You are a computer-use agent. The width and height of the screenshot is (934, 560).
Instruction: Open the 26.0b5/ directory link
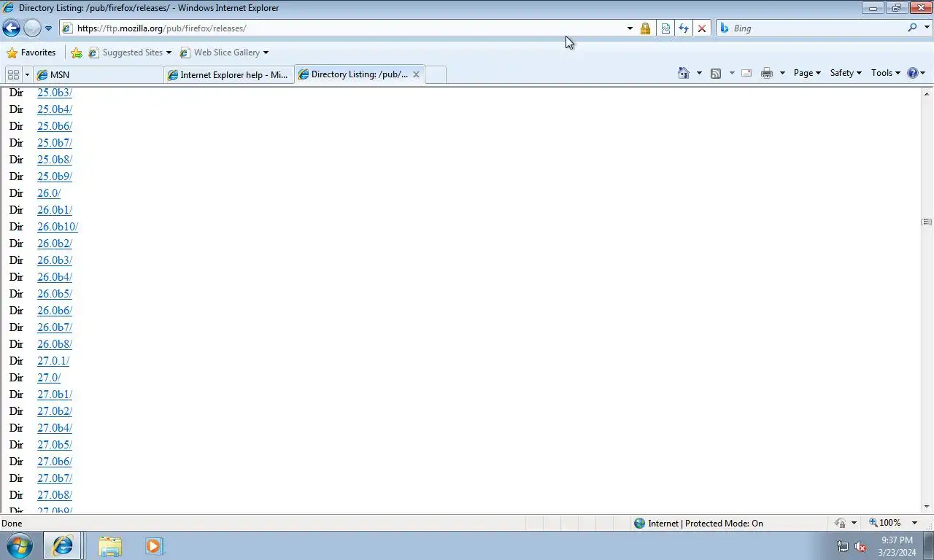55,294
